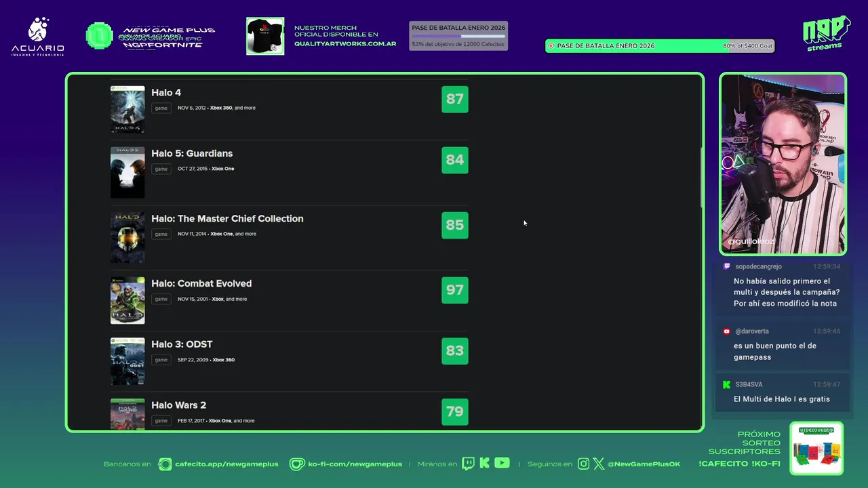Screen dimensions: 868x488
Task: Click the Pase de Batalla Cafecitos progress bar
Action: (x=458, y=36)
